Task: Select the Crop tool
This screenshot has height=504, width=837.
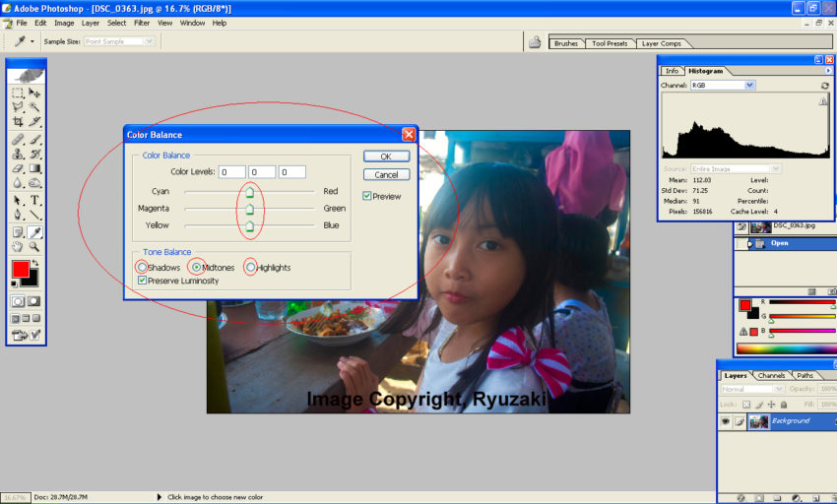Action: point(18,121)
